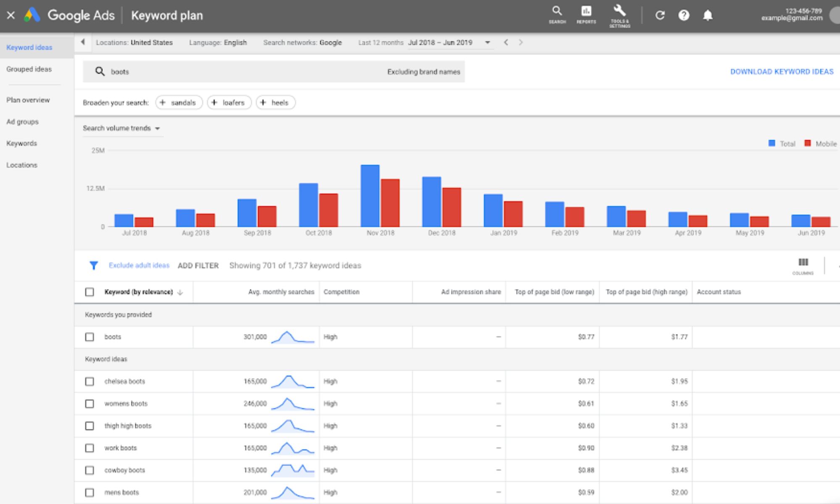Check the select-all checkbox in the table header
This screenshot has width=840, height=504.
[89, 291]
